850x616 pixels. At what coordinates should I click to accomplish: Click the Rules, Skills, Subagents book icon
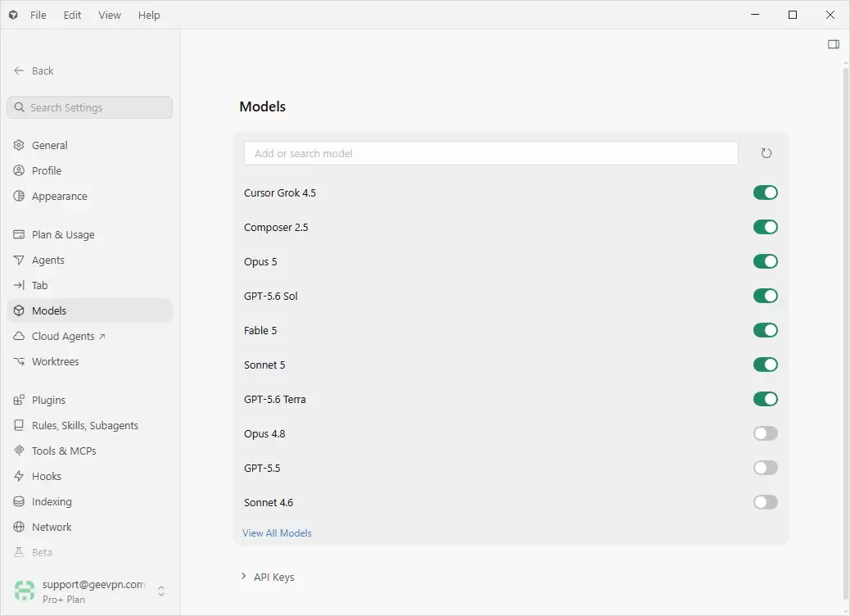(19, 426)
